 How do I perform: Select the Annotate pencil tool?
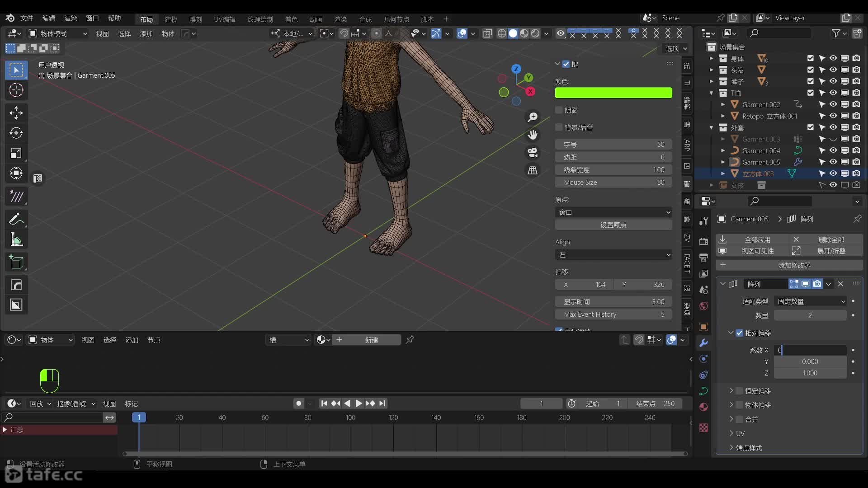point(16,220)
